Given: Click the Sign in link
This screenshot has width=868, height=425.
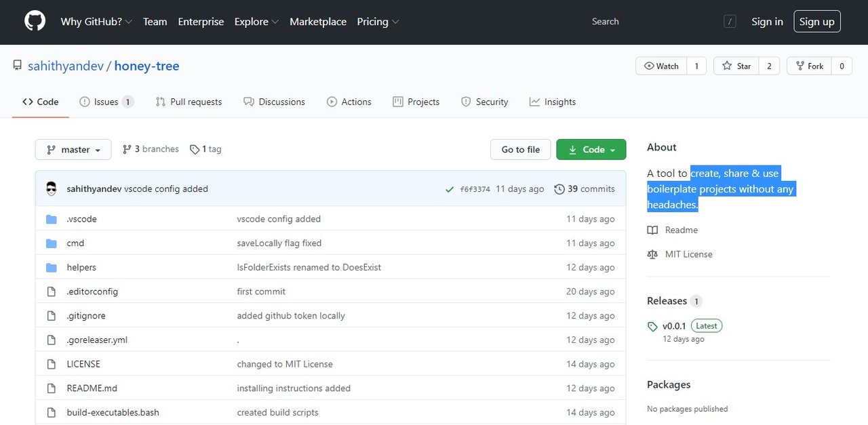Looking at the screenshot, I should point(767,22).
